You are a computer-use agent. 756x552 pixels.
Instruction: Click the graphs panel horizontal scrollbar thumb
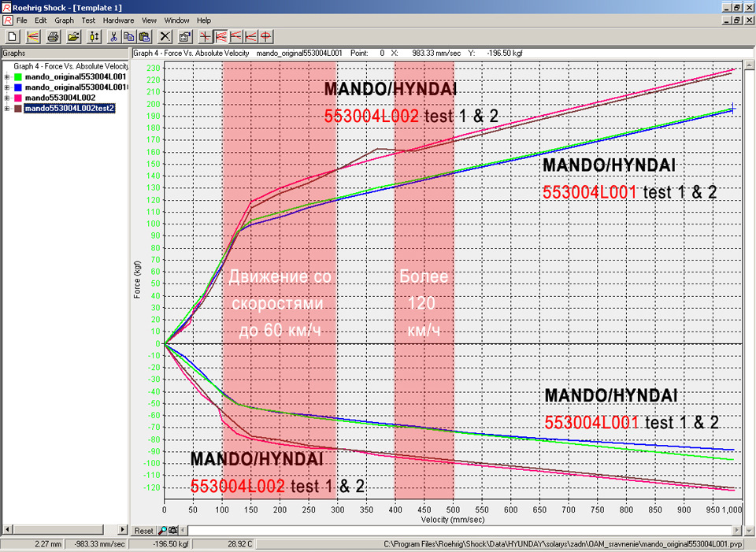[57, 529]
